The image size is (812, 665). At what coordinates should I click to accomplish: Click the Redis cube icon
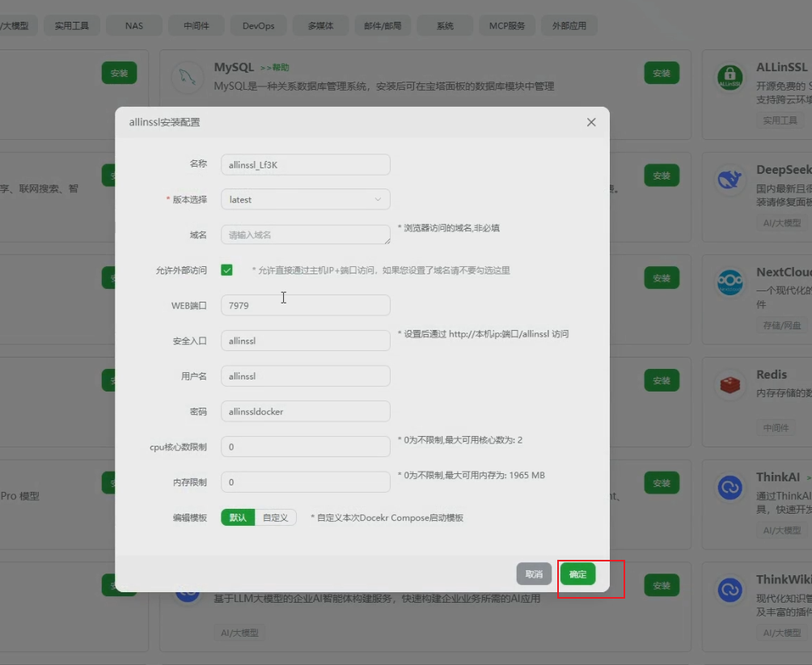tap(730, 384)
